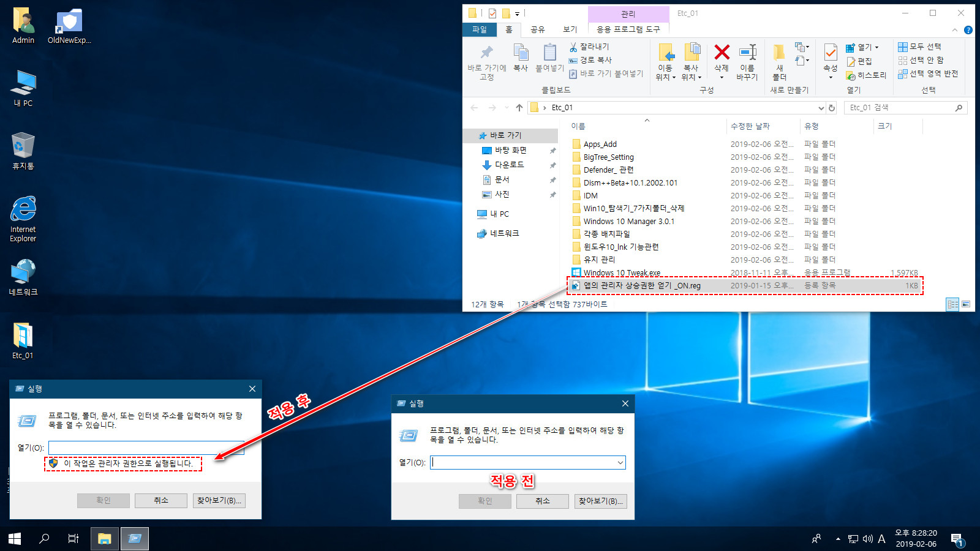Open 열기 combo dropdown in right 실행 dialog
This screenshot has width=980, height=551.
pos(620,462)
